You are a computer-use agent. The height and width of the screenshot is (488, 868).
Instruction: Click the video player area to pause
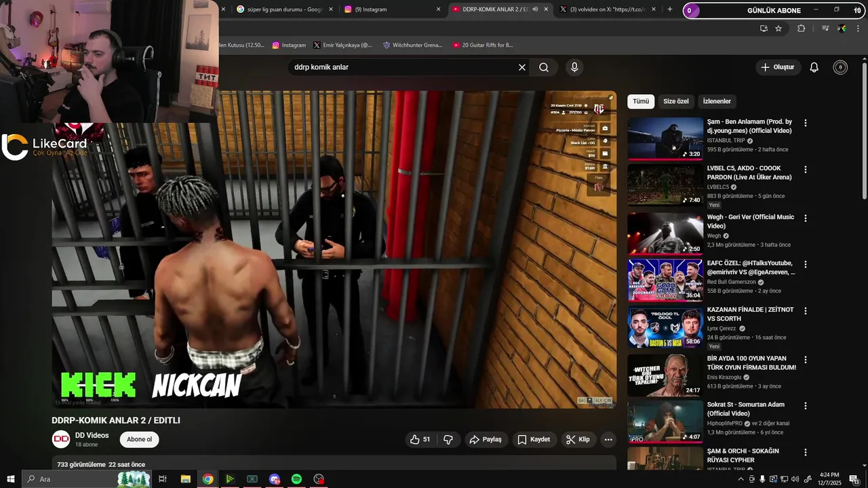pyautogui.click(x=334, y=249)
